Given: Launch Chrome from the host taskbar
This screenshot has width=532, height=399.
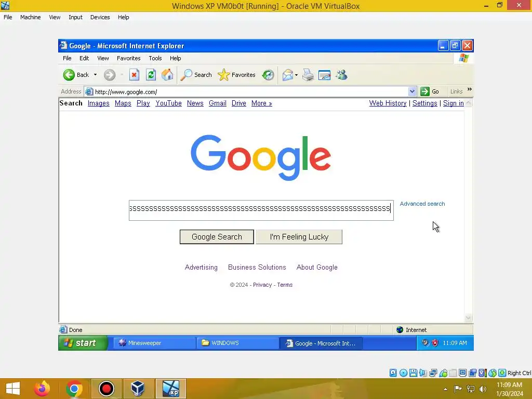Looking at the screenshot, I should coord(74,389).
